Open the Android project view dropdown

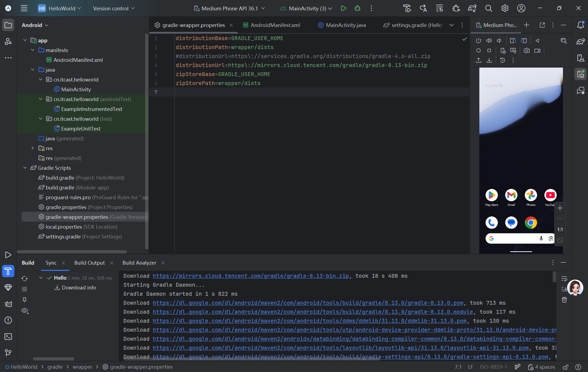pyautogui.click(x=35, y=25)
